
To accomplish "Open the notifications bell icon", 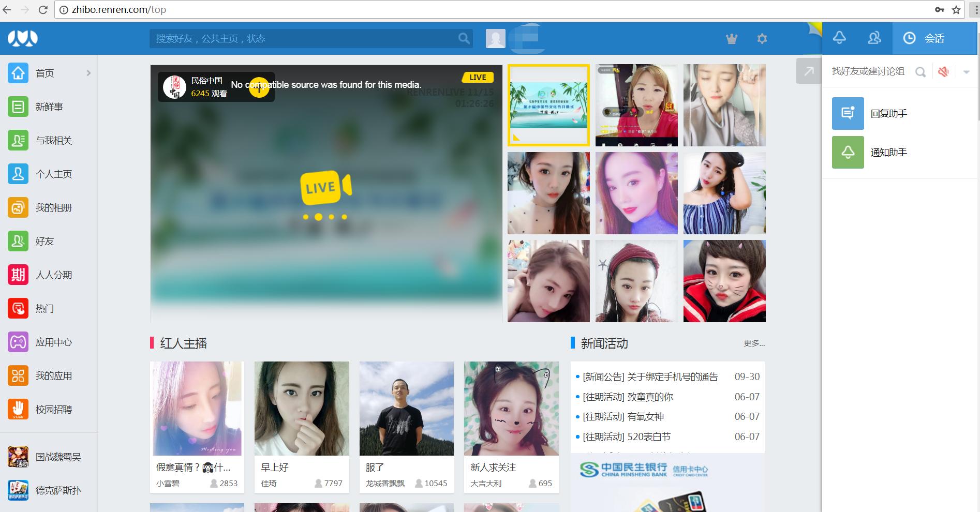I will point(839,38).
